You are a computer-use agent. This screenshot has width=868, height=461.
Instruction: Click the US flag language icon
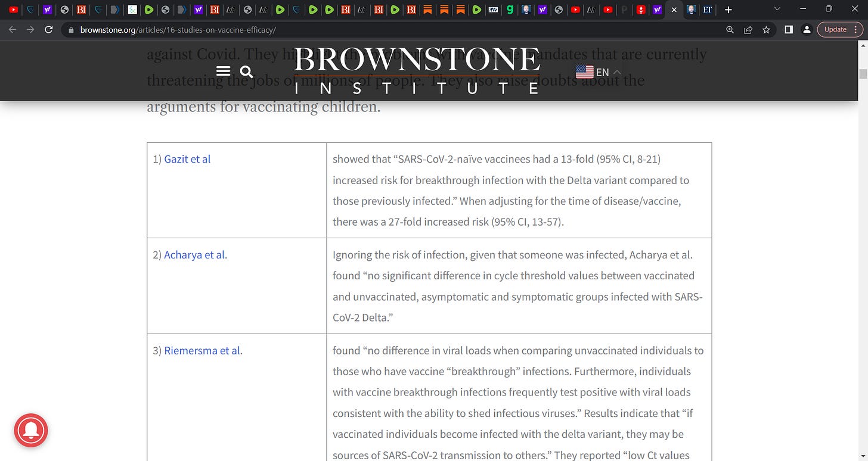(x=584, y=72)
